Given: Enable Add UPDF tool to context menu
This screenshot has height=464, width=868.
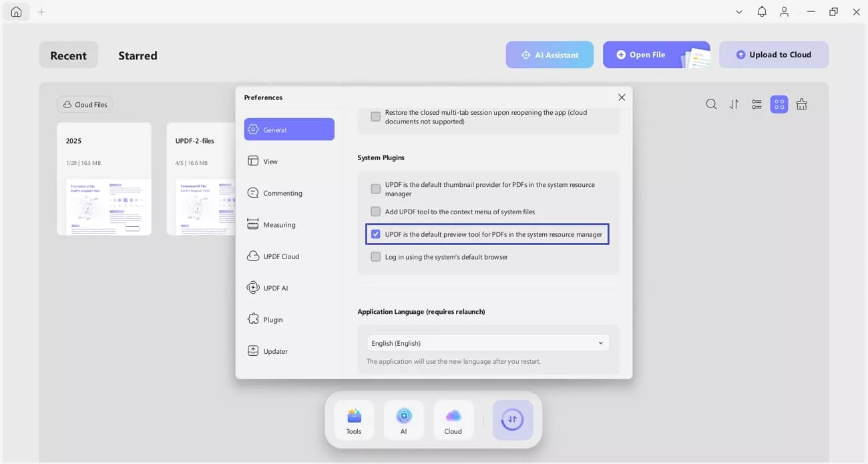Looking at the screenshot, I should [x=376, y=212].
